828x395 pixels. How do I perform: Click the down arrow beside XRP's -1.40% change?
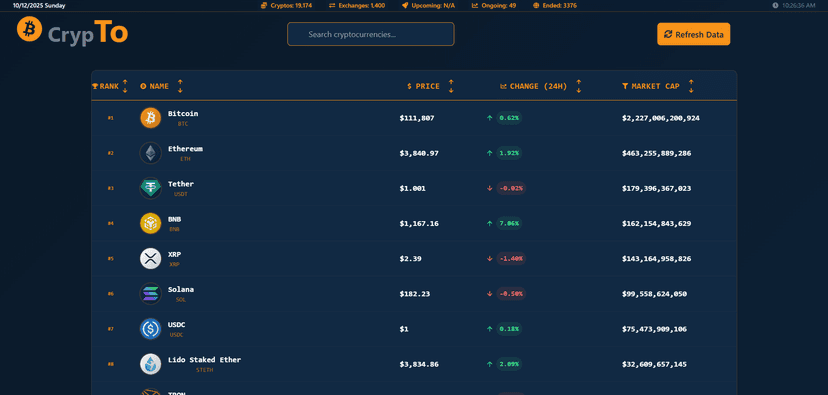[x=490, y=259]
